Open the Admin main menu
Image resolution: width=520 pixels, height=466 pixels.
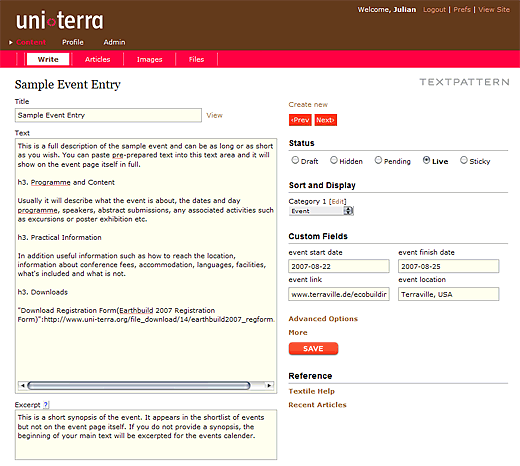(114, 42)
